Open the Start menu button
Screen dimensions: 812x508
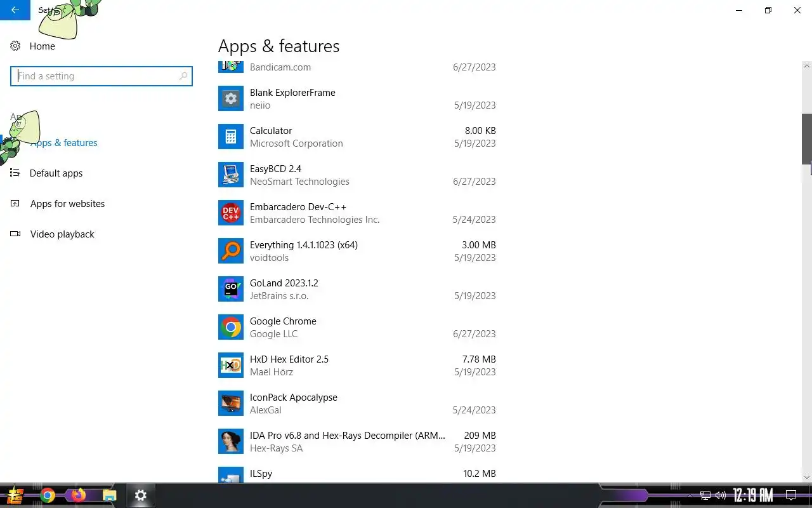coord(15,495)
